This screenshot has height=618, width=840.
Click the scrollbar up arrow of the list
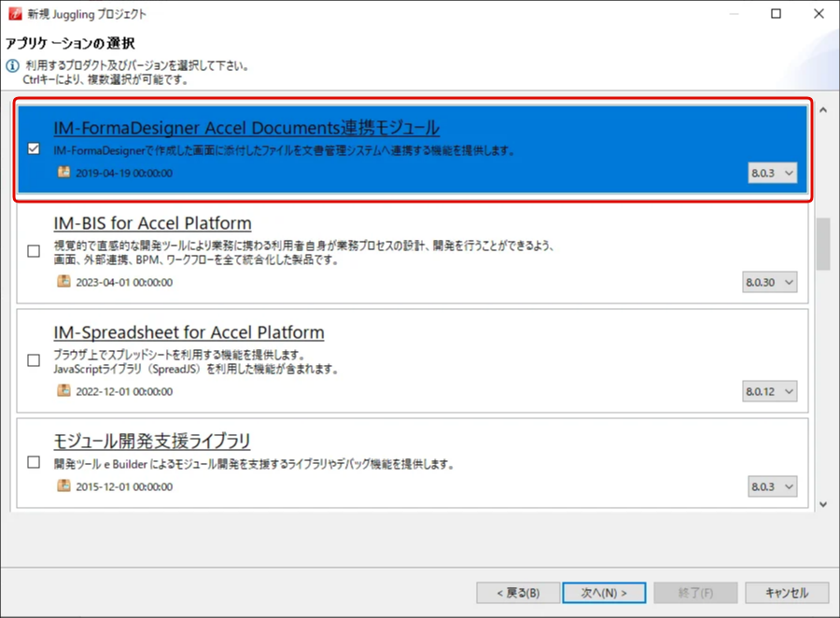click(823, 110)
